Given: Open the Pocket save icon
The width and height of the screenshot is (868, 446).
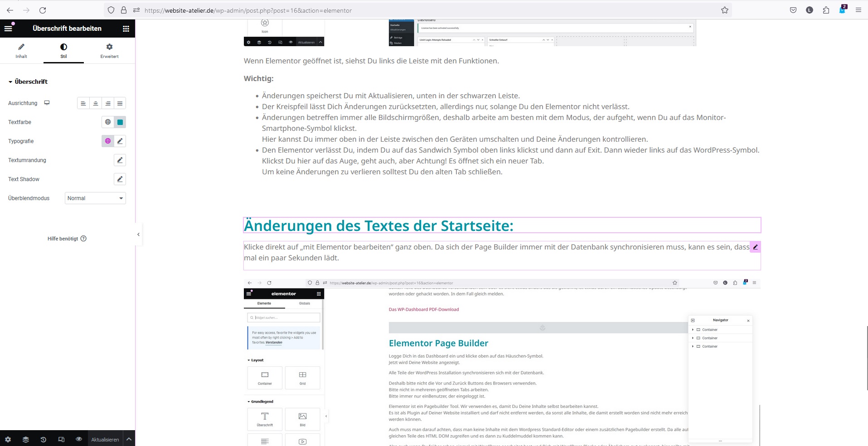Looking at the screenshot, I should (x=793, y=10).
